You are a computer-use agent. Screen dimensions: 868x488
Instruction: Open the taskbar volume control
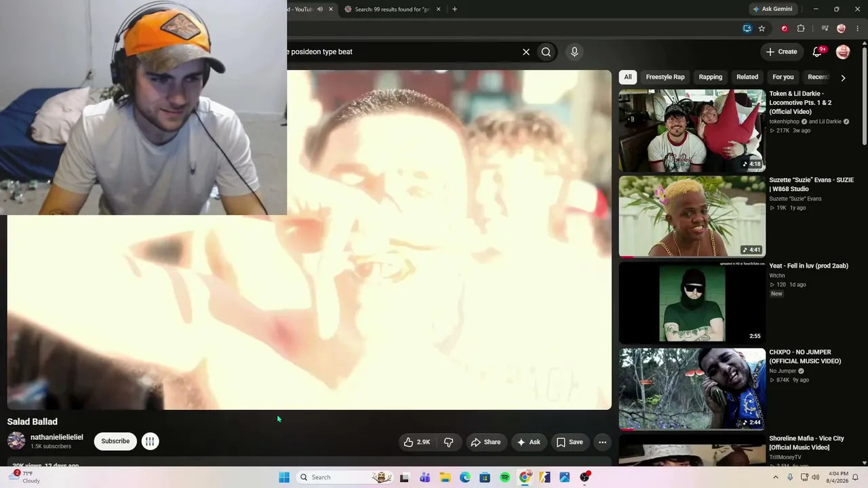click(815, 477)
